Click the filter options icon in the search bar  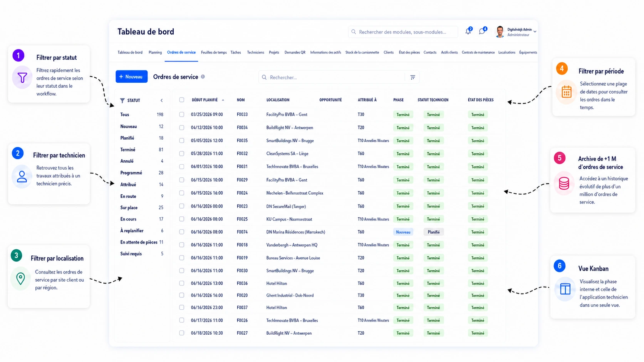click(413, 77)
